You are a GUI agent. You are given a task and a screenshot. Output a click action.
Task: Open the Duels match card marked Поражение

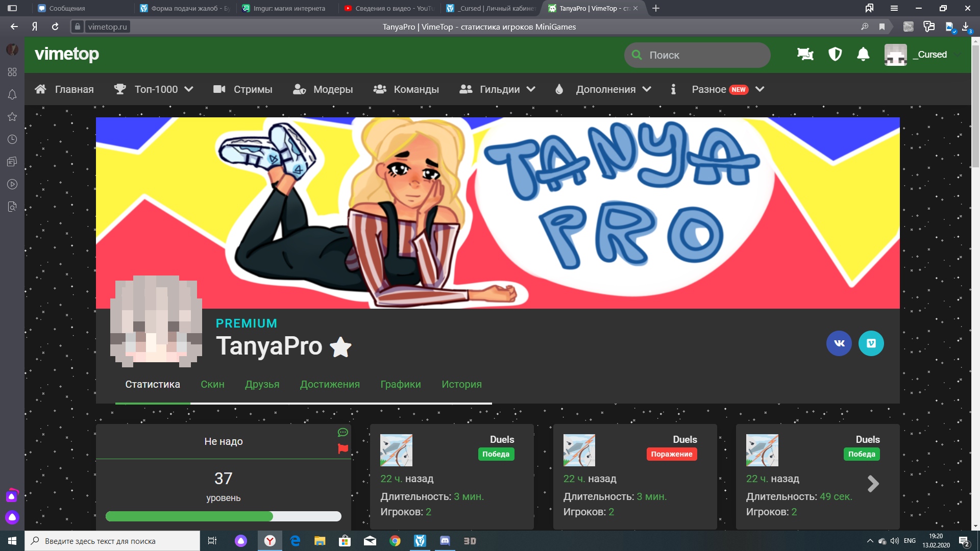click(x=635, y=477)
